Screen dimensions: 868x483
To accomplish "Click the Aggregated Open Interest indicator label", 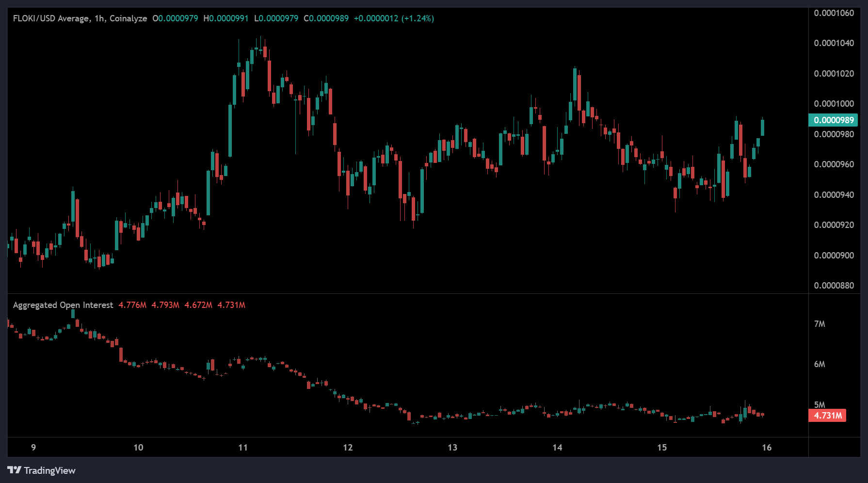I will click(x=63, y=305).
